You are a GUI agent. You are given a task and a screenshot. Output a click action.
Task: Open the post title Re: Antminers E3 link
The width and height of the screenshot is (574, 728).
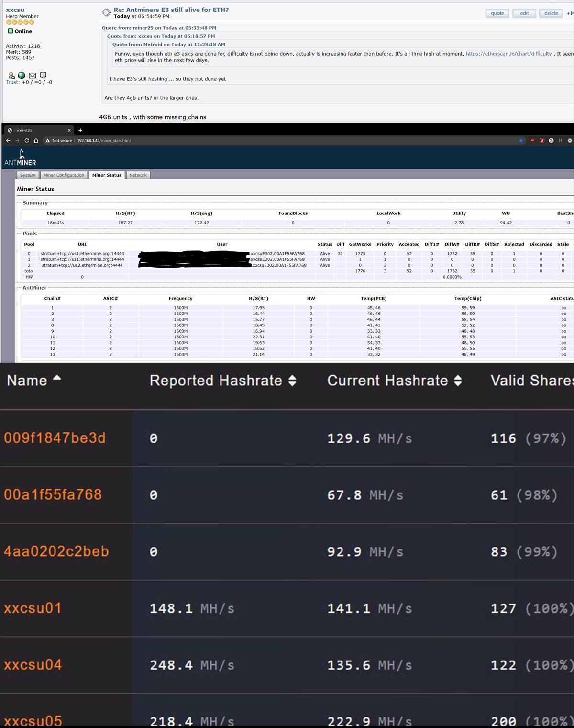171,10
